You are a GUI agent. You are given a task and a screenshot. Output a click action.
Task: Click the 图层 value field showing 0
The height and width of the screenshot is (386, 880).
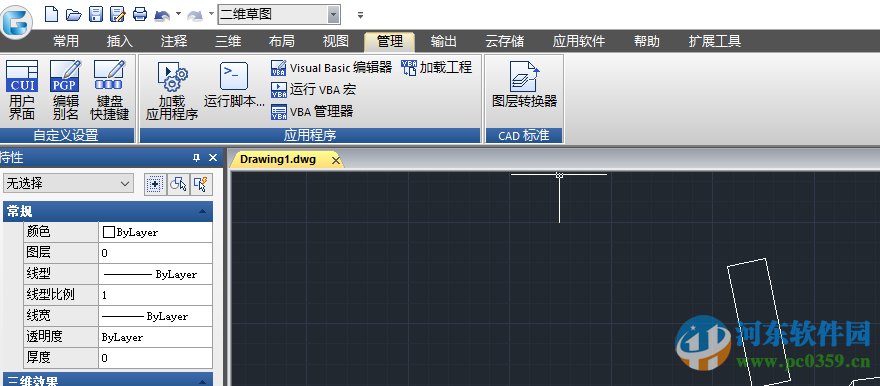[x=155, y=253]
